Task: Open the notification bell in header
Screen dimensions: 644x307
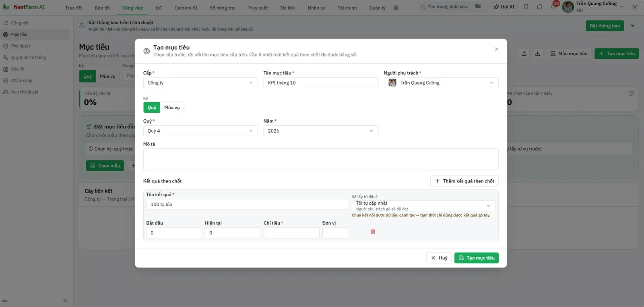Action: click(553, 7)
